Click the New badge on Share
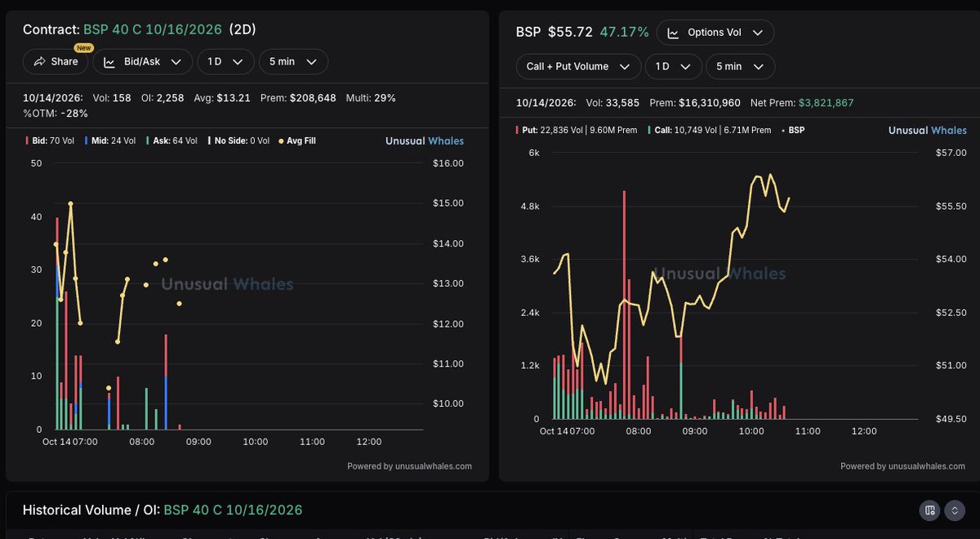The width and height of the screenshot is (980, 539). 83,48
